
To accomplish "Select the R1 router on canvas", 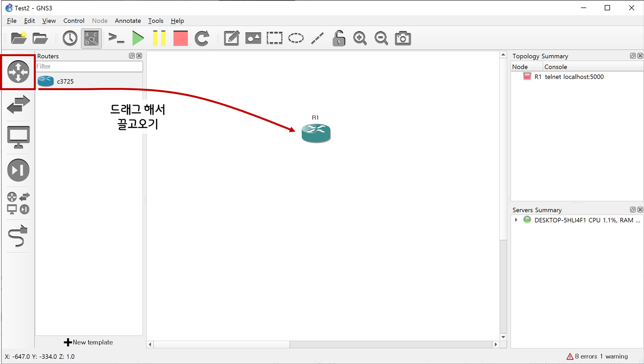I will (x=316, y=133).
